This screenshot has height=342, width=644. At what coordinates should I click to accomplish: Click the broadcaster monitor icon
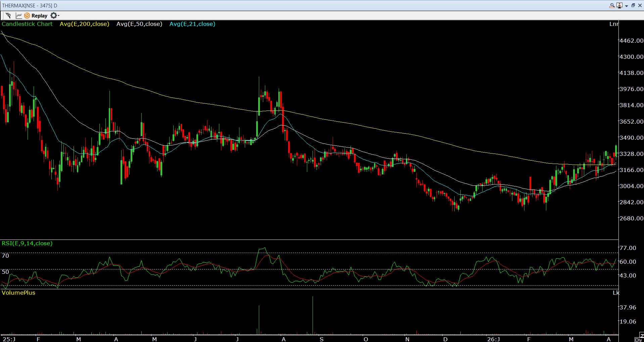point(619,5)
